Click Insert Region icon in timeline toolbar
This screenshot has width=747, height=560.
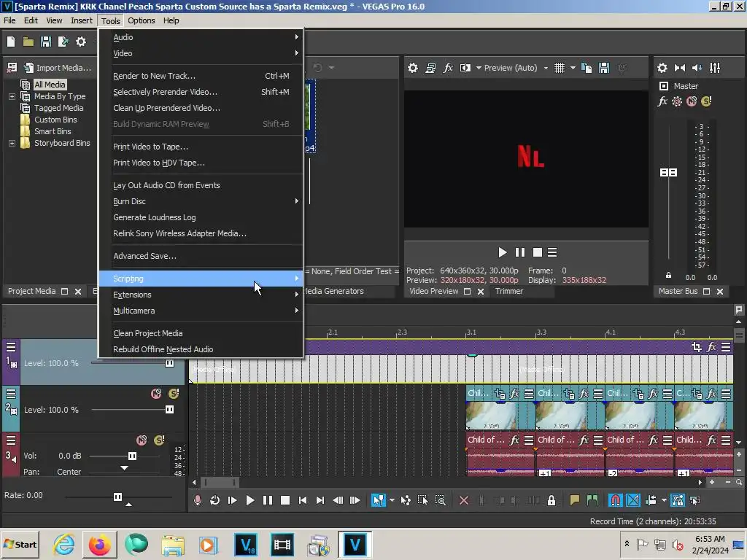pos(592,500)
